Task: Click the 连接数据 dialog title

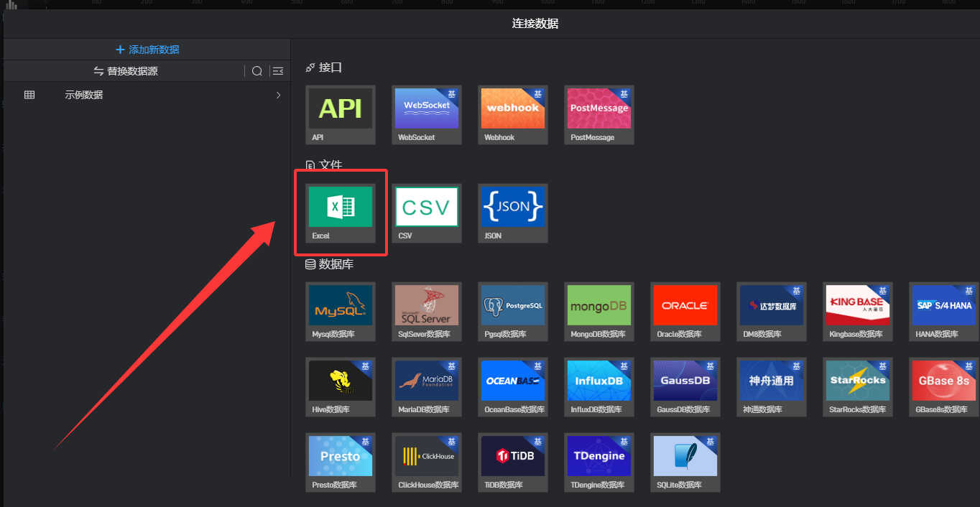Action: point(535,24)
